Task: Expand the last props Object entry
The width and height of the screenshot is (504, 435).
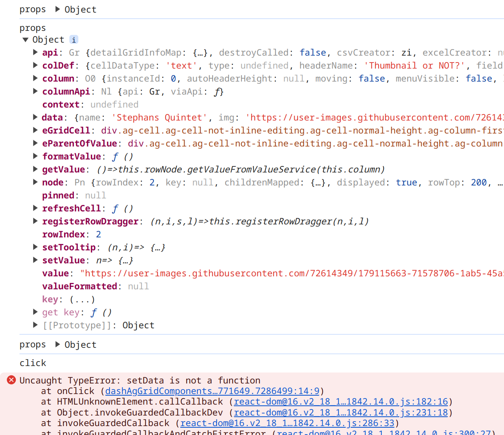Action: pyautogui.click(x=58, y=345)
